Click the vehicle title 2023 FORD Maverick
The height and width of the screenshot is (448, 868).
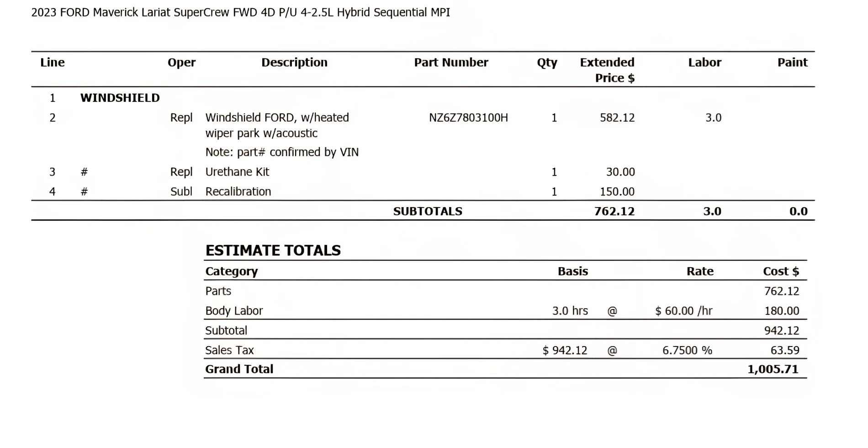240,12
